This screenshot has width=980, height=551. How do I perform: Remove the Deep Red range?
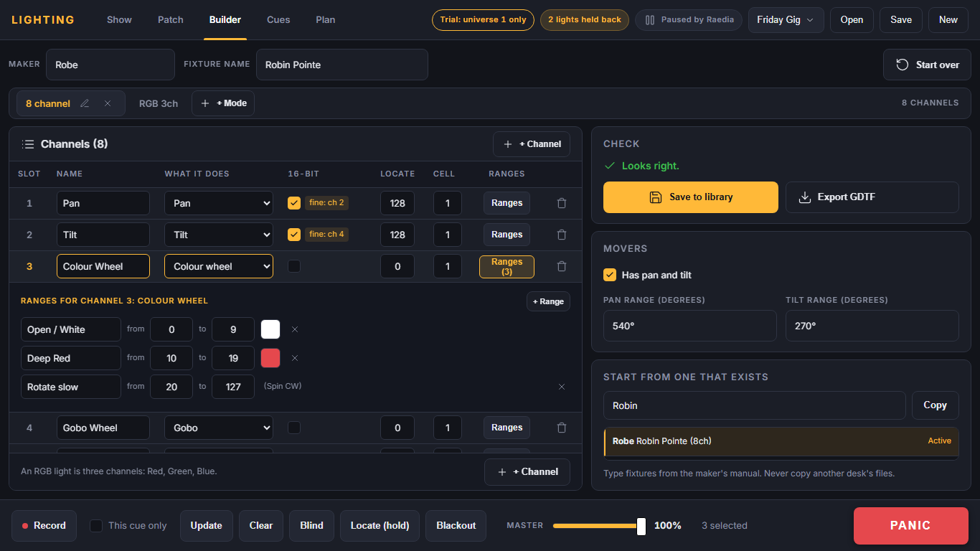pos(295,358)
